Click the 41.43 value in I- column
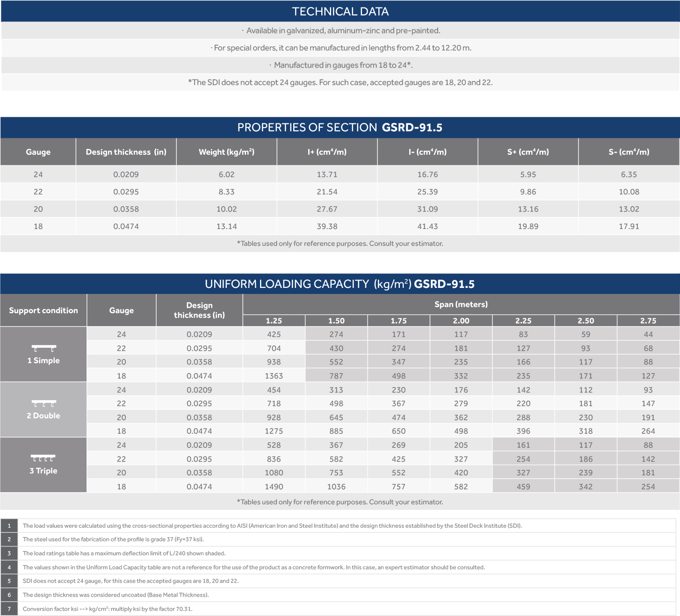The width and height of the screenshot is (680, 616). point(427,226)
